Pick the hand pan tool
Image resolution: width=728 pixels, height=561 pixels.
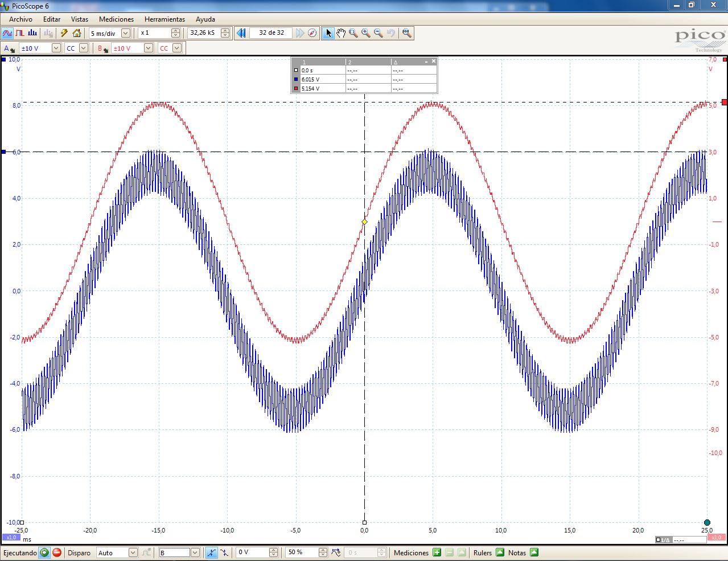(341, 33)
